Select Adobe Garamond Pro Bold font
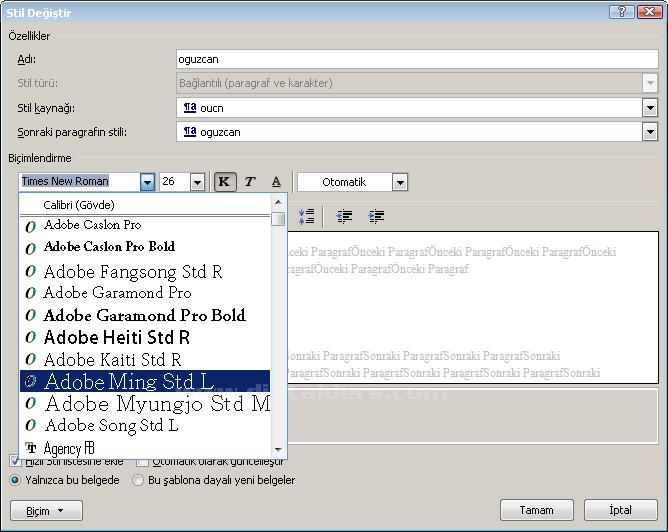Screen dimensions: 668x532 [145, 315]
